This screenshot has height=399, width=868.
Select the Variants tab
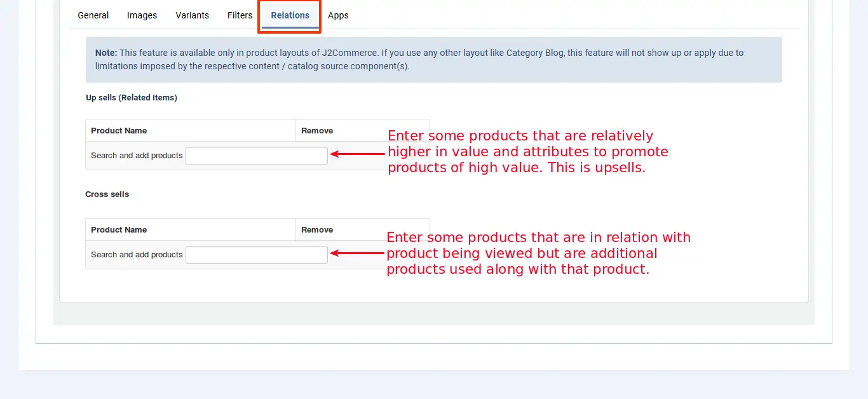192,15
